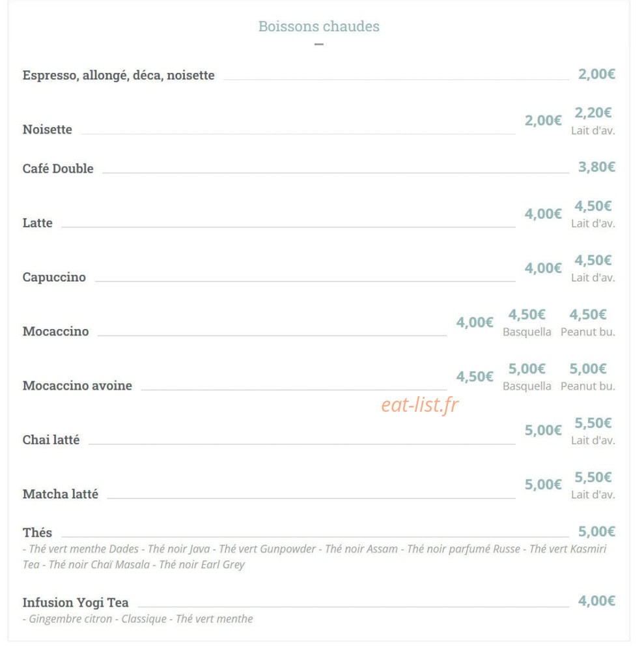Select the Espresso, allongé, déca, noisette item
This screenshot has height=660, width=644.
(x=119, y=76)
